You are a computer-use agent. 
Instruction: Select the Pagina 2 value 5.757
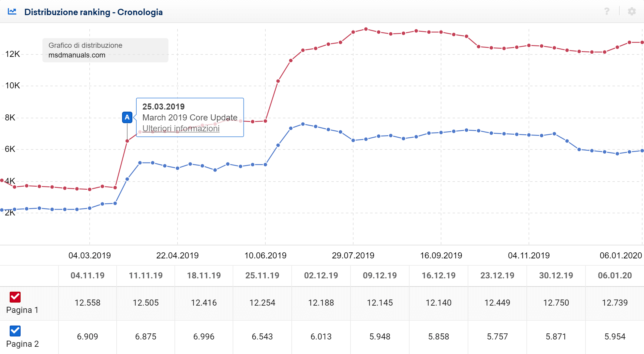(497, 336)
